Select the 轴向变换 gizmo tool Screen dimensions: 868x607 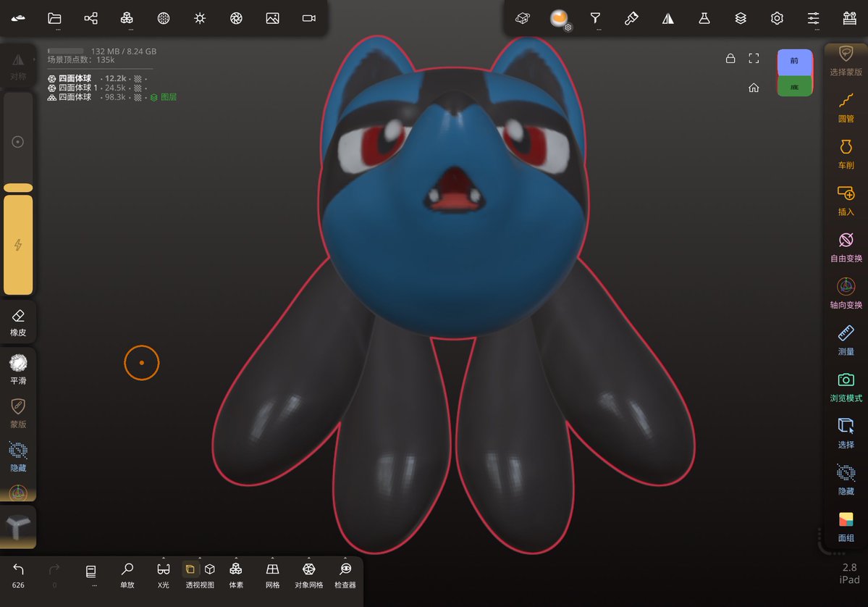coord(846,293)
